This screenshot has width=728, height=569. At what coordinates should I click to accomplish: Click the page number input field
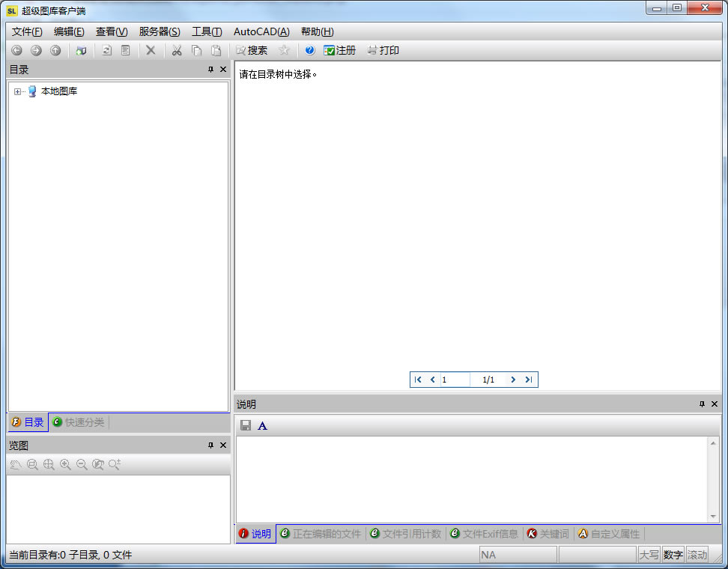click(x=455, y=380)
